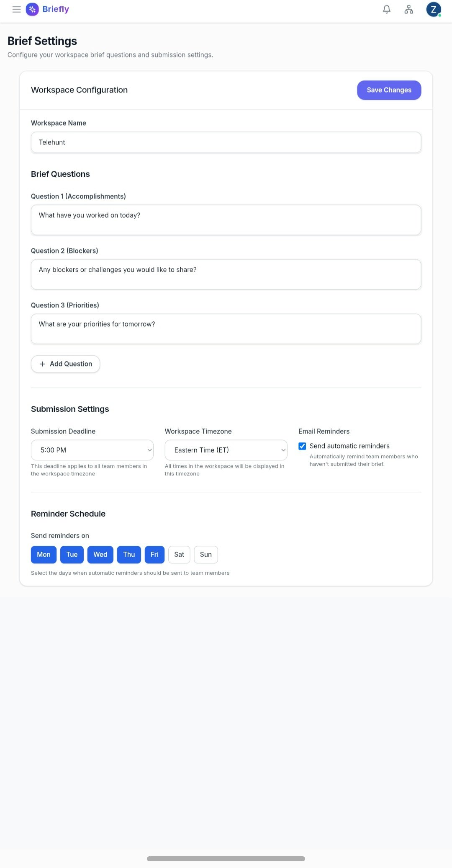Screen dimensions: 452x868
Task: Open the Z user avatar menu
Action: click(433, 9)
